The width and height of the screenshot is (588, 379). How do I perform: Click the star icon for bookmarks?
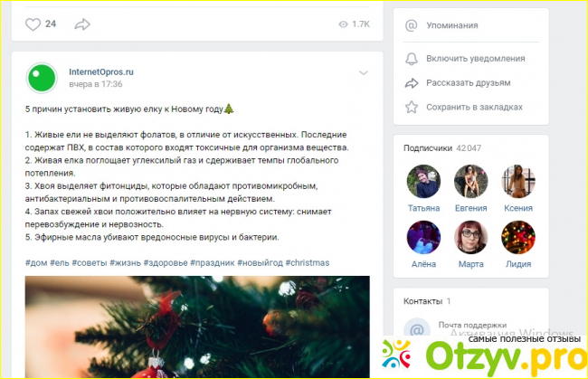click(x=412, y=108)
